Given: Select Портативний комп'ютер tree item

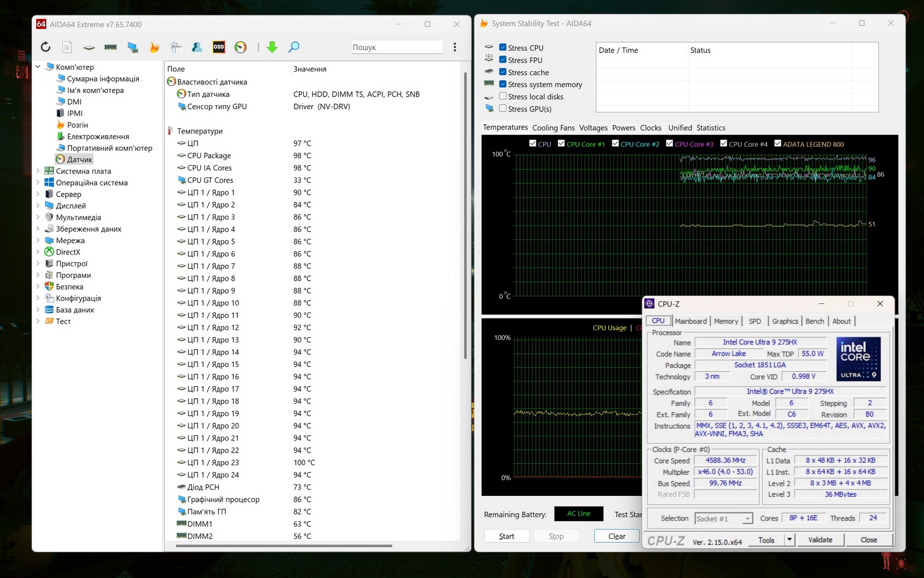Looking at the screenshot, I should [110, 148].
